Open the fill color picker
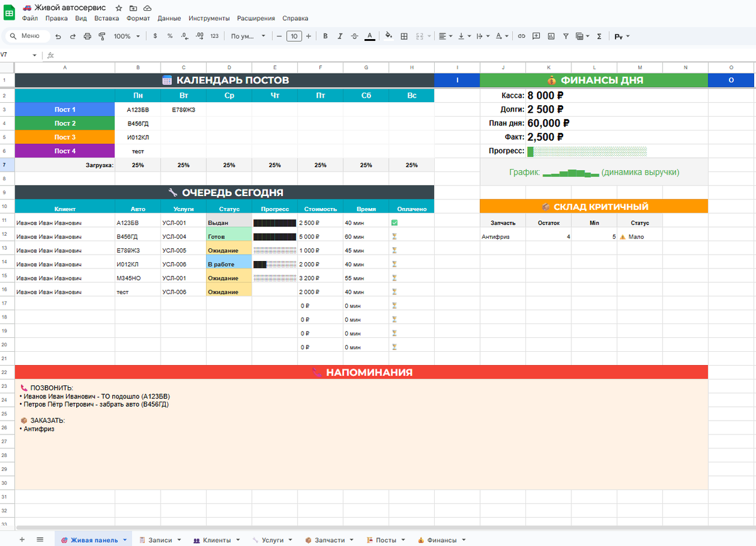 (x=389, y=37)
